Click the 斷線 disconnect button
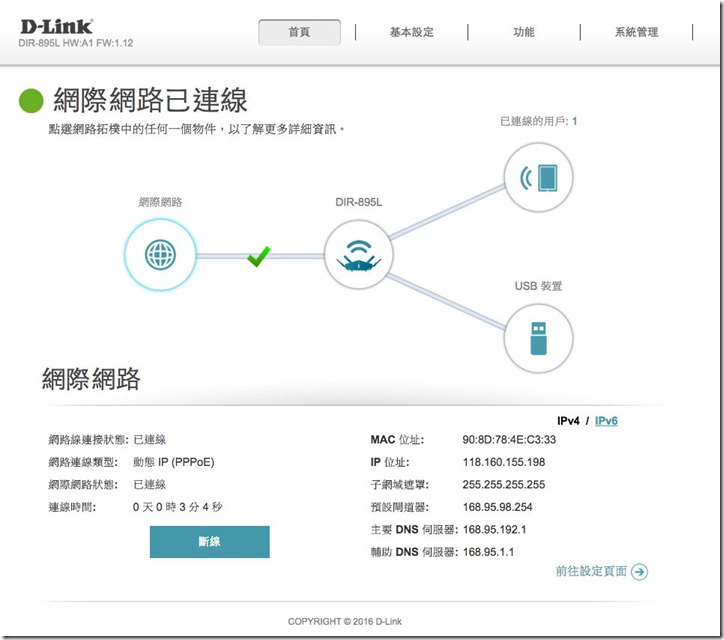 click(210, 542)
